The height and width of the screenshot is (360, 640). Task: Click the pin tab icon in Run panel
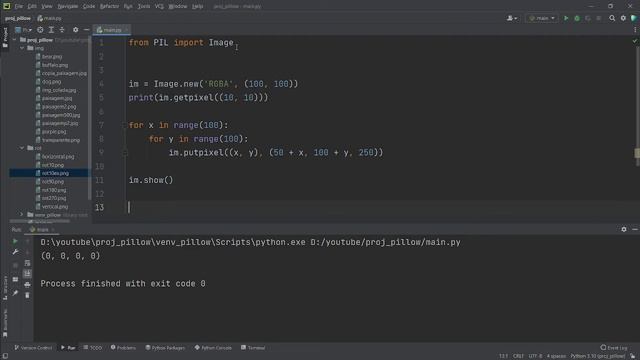(15, 293)
